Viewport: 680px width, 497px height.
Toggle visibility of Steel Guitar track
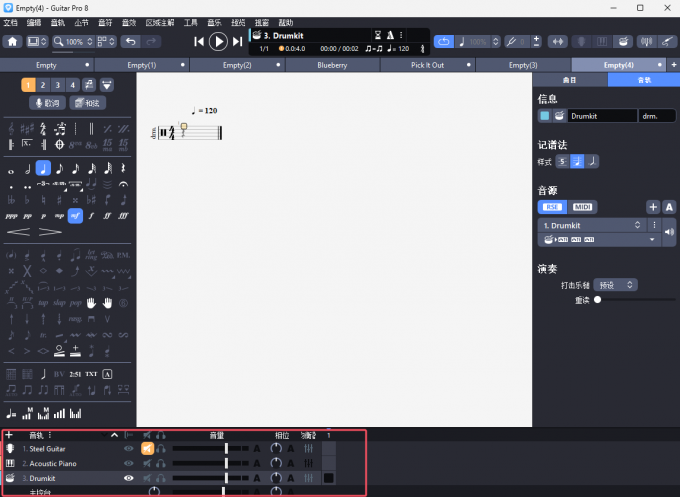(128, 450)
